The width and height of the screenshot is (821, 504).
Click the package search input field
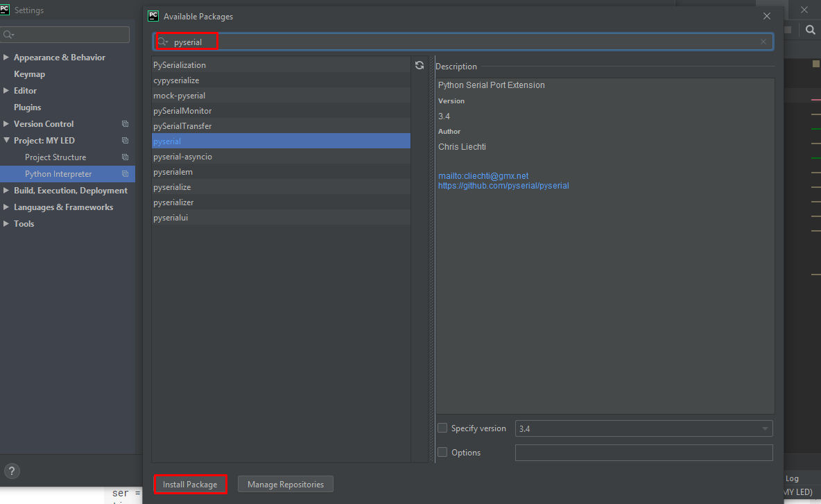click(463, 42)
